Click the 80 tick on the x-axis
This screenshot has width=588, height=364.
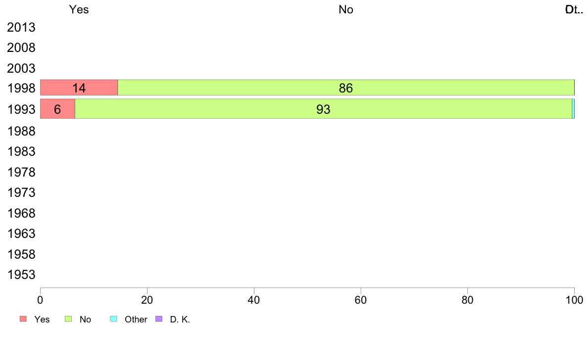(468, 300)
